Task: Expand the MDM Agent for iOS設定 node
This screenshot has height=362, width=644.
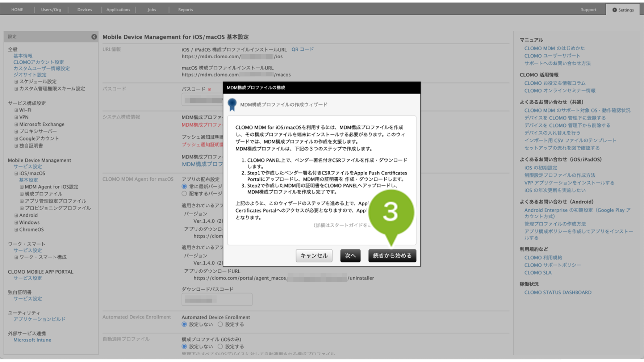Action: (22, 187)
